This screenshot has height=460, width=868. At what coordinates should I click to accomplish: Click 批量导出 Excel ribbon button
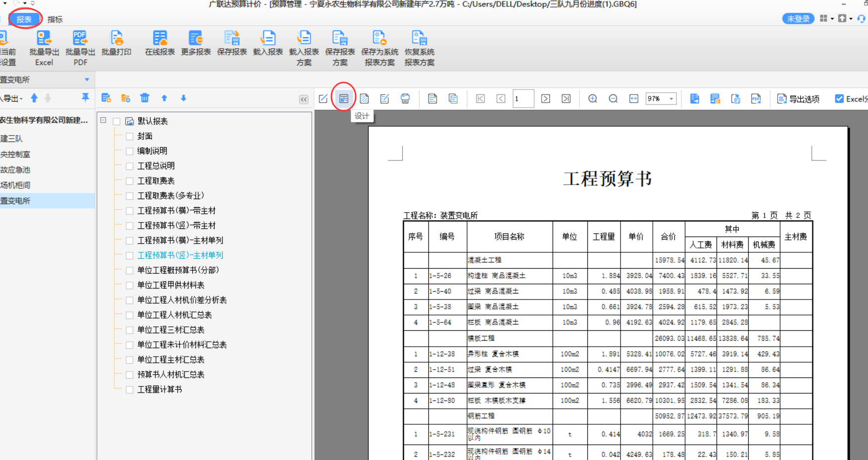tap(44, 48)
